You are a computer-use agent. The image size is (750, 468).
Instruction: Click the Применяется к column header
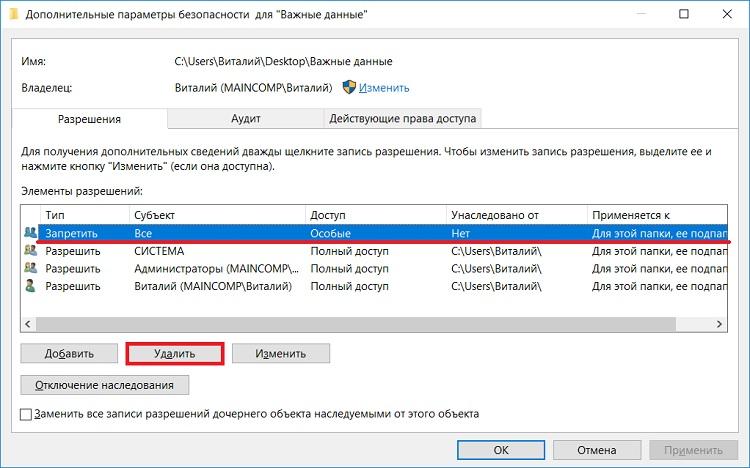click(657, 215)
